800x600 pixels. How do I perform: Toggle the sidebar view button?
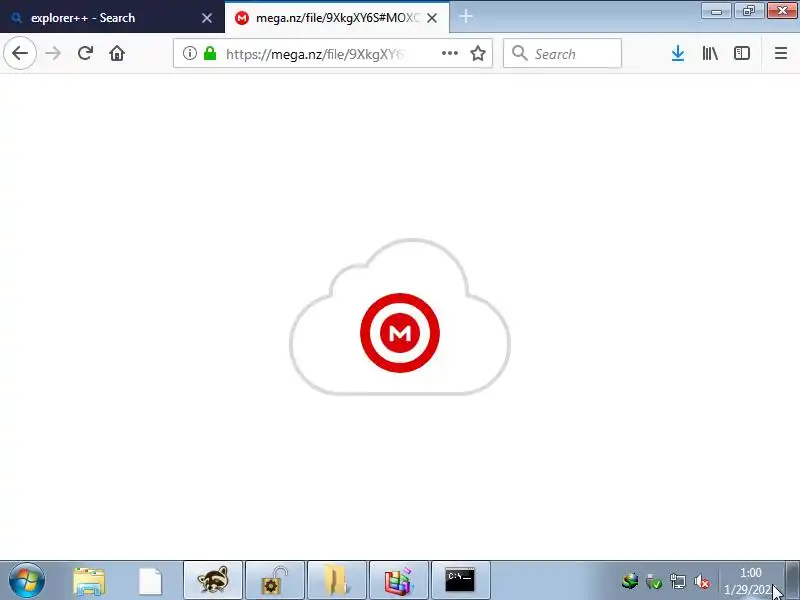pyautogui.click(x=742, y=53)
